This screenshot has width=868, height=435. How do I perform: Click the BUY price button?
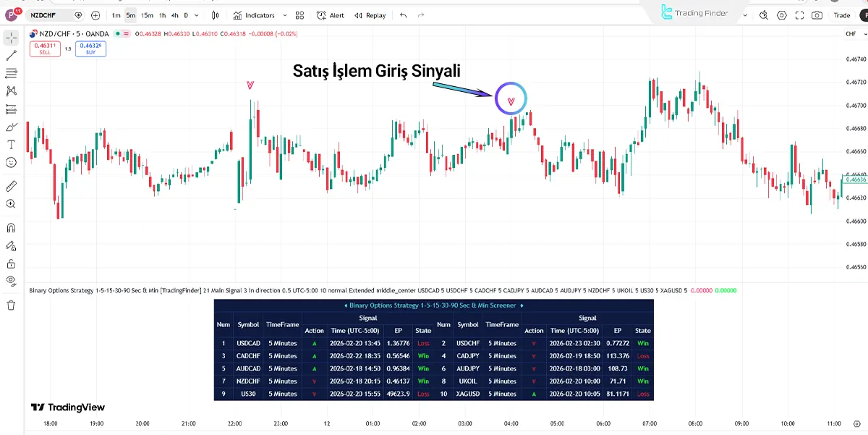point(90,48)
